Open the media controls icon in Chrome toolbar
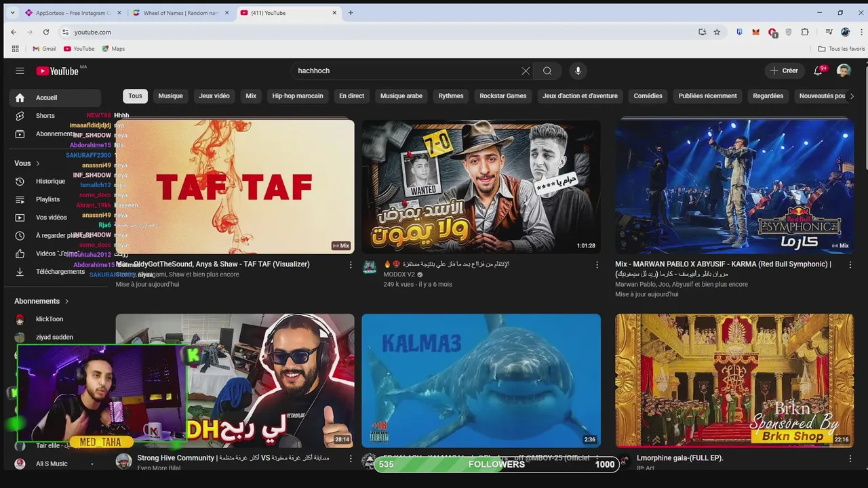The height and width of the screenshot is (488, 868). [829, 32]
